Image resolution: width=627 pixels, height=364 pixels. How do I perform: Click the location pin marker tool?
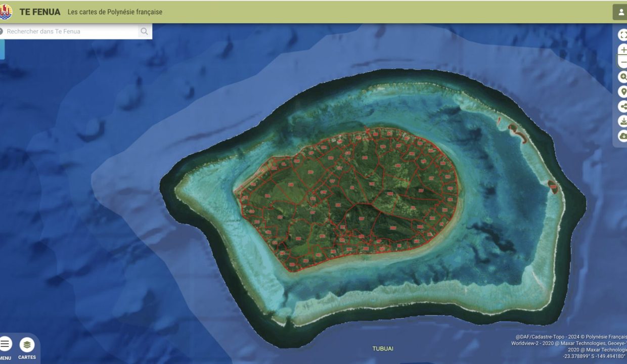(x=623, y=92)
